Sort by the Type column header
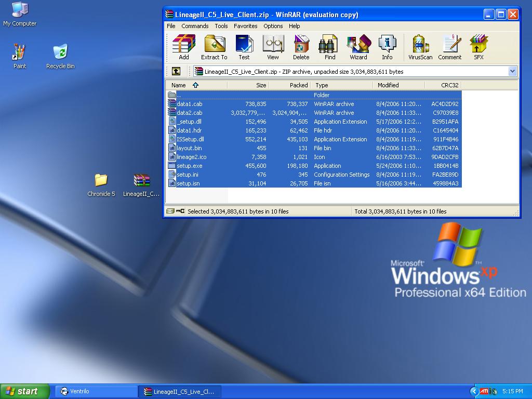Image resolution: width=532 pixels, height=399 pixels. 342,85
